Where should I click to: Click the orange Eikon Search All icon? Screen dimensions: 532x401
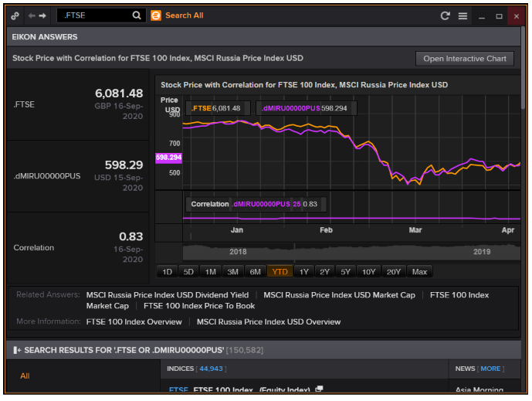tap(156, 15)
